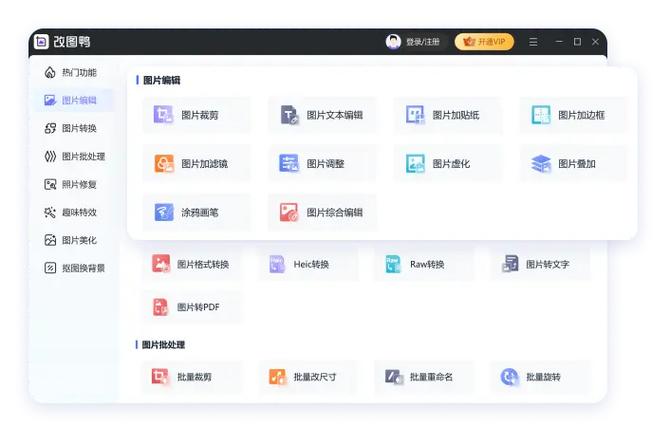Go to 趣味特效 in the sidebar
The image size is (670, 445).
tap(71, 212)
